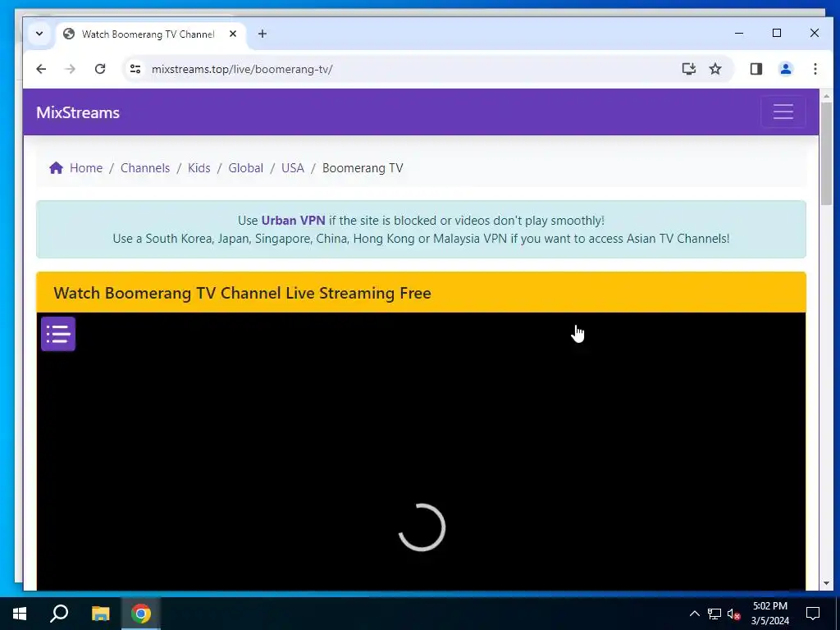Open the Global breadcrumb link
This screenshot has width=840, height=630.
click(246, 167)
